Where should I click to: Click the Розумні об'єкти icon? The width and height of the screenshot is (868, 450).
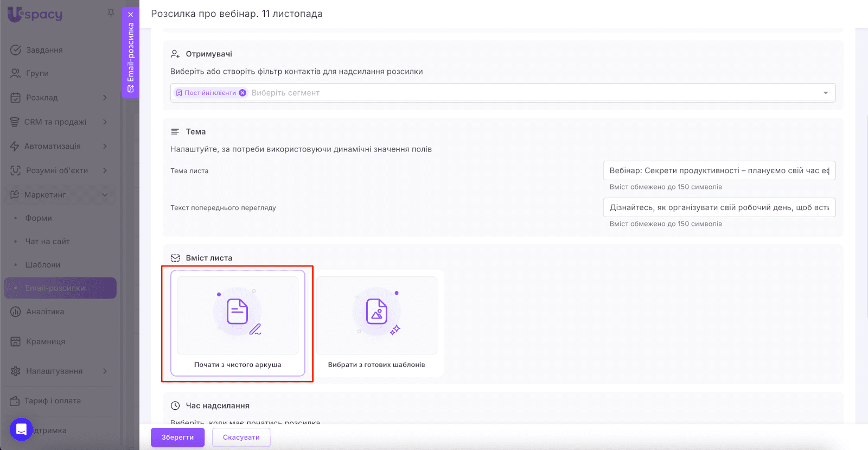click(16, 170)
